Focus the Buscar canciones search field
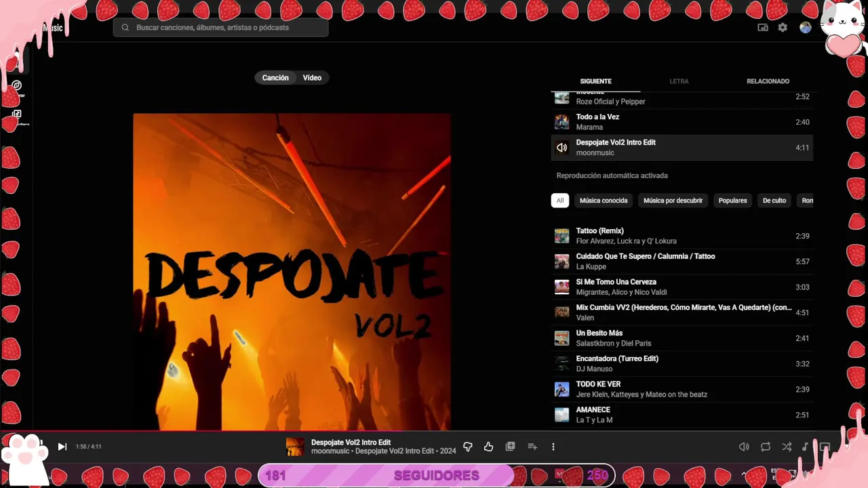Viewport: 868px width, 488px height. point(221,28)
